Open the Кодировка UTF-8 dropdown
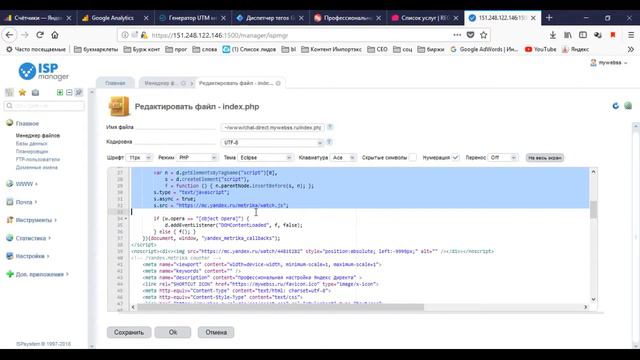The height and width of the screenshot is (360, 640). [272, 142]
